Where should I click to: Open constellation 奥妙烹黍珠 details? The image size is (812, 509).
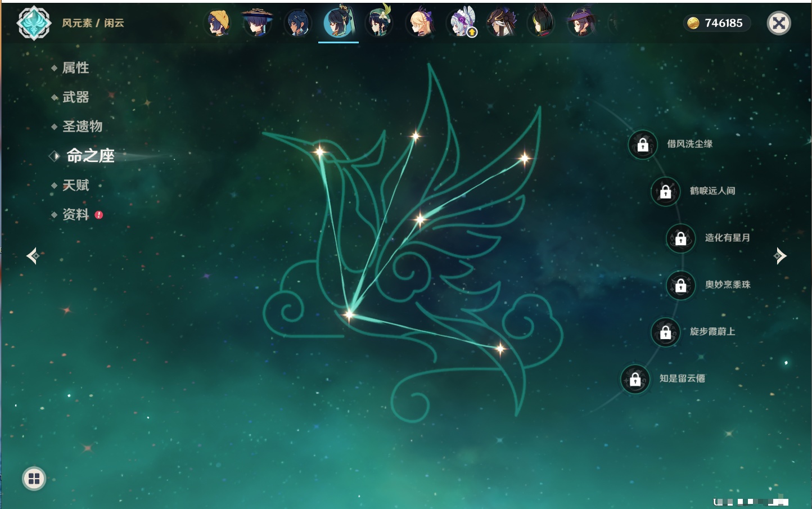(728, 285)
